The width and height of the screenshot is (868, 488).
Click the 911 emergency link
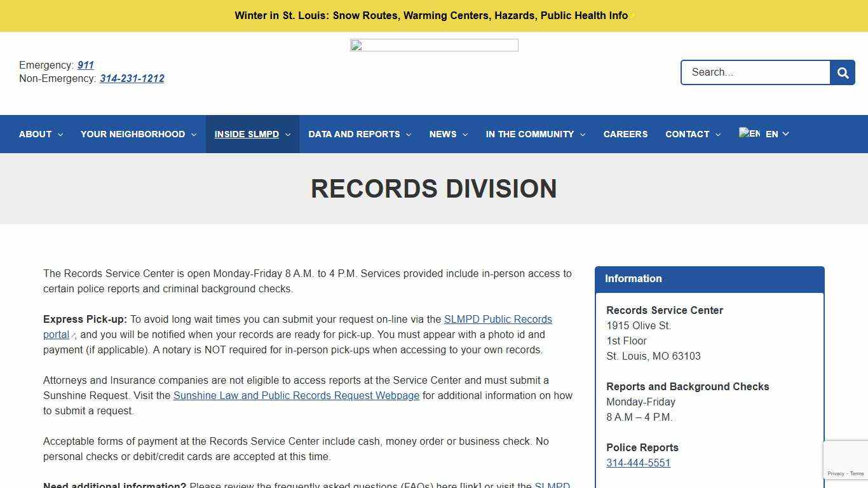pos(85,65)
